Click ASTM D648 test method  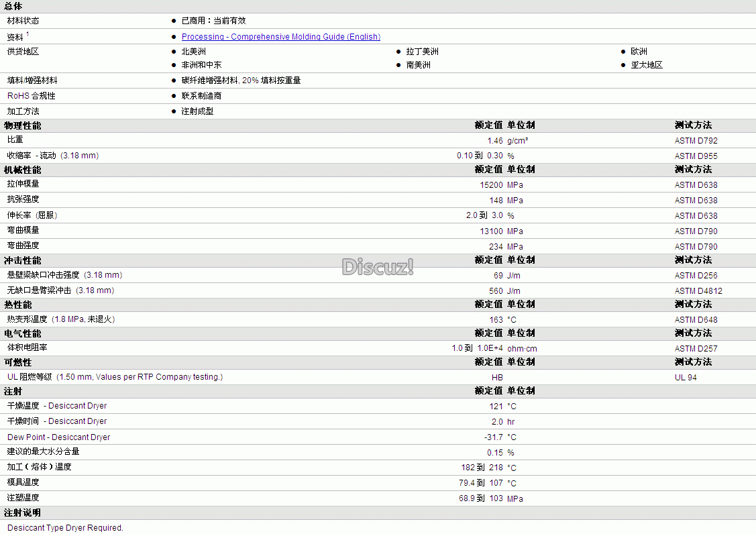click(696, 320)
